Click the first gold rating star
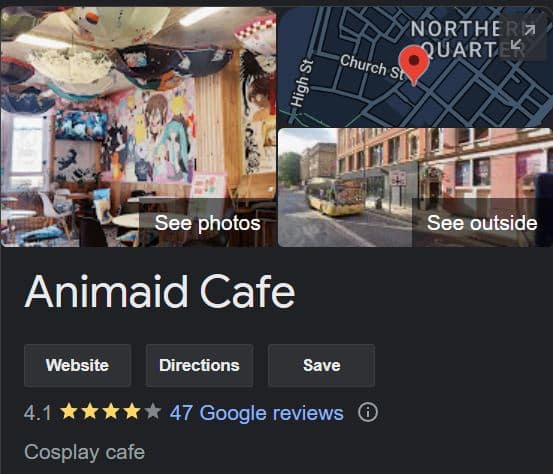 point(69,411)
